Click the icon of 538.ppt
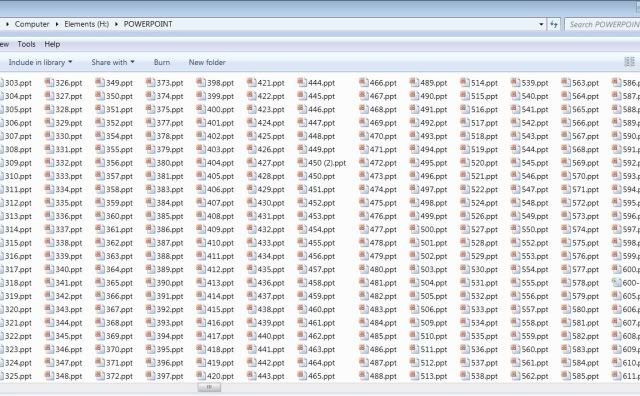The image size is (640, 396). [465, 376]
